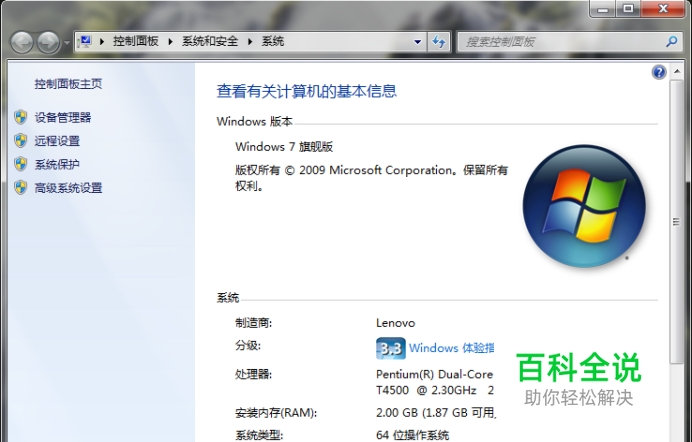Select 系统 breadcrumb in address bar
This screenshot has height=442, width=692.
click(273, 41)
